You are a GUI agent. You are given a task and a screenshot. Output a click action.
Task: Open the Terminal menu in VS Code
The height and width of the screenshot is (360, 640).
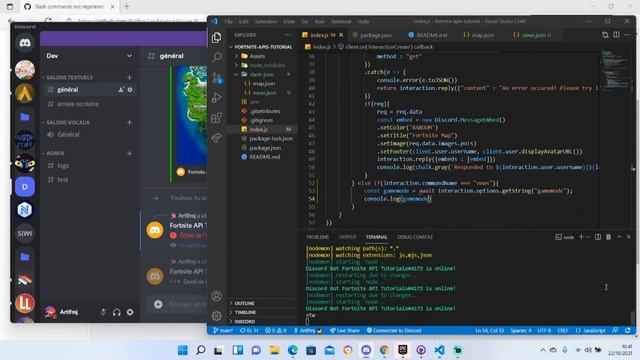pyautogui.click(x=341, y=22)
